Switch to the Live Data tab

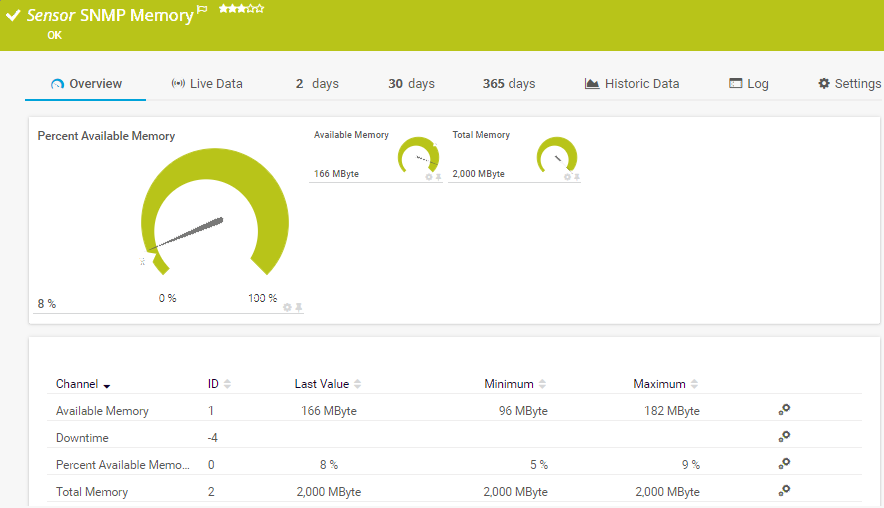(207, 84)
